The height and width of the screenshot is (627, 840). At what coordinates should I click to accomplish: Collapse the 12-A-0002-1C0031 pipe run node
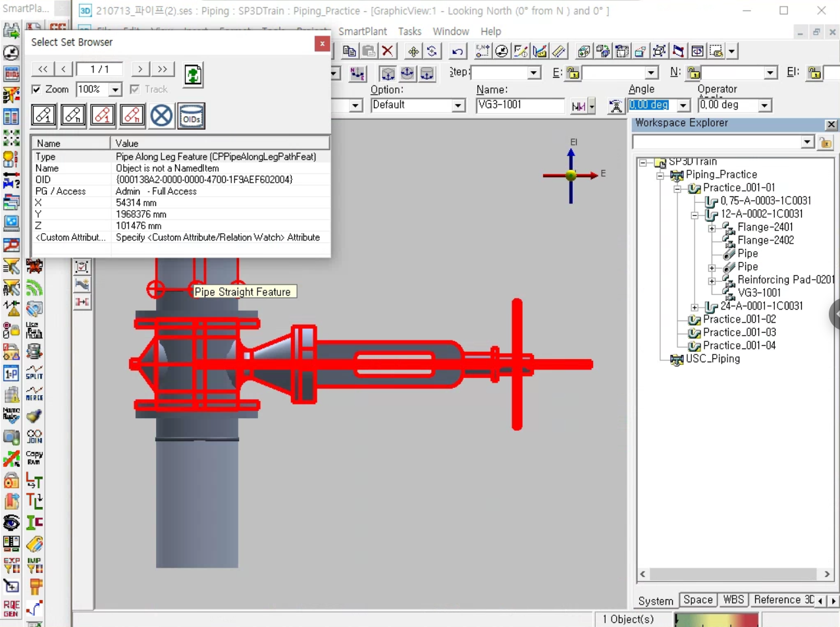point(695,215)
